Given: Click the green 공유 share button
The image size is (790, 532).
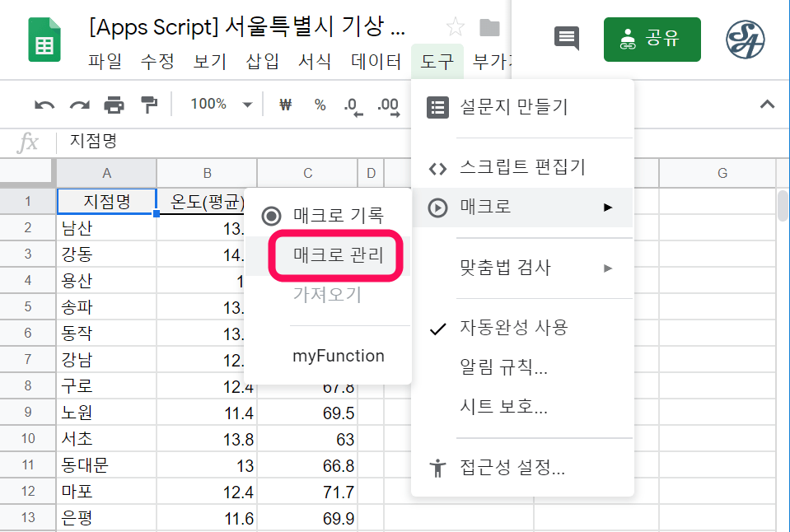Looking at the screenshot, I should [x=652, y=40].
